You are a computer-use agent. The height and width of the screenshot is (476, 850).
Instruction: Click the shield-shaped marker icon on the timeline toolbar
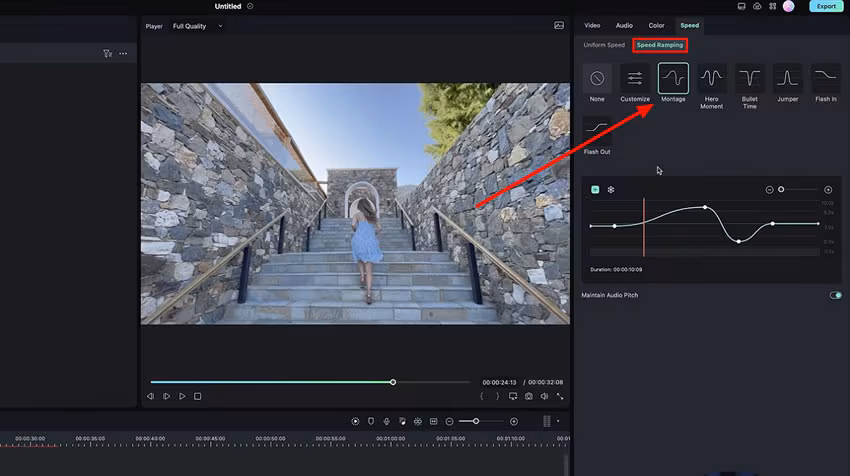(371, 421)
